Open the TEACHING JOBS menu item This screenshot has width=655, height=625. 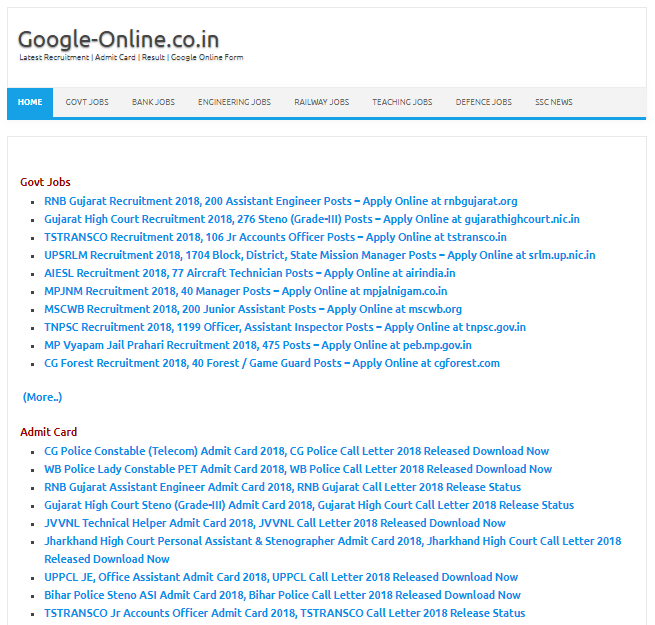402,102
